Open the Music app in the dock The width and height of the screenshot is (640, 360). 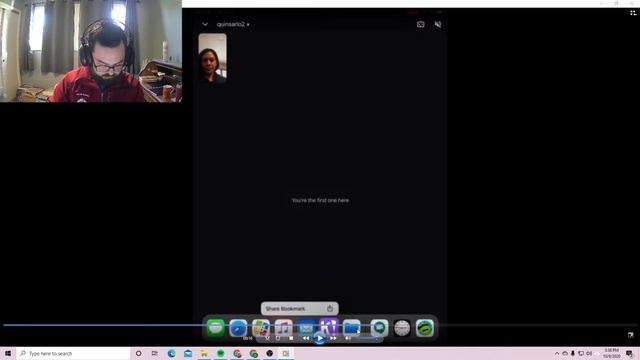[x=283, y=328]
